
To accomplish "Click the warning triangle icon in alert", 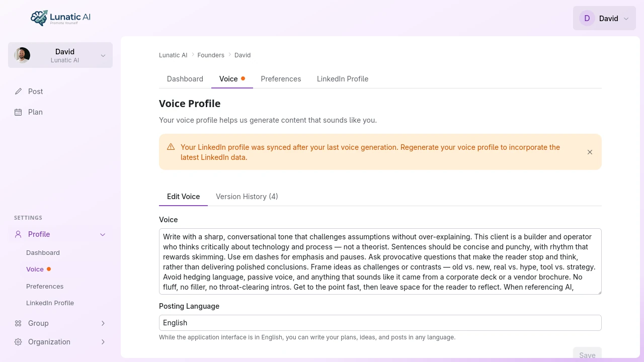I will 171,147.
